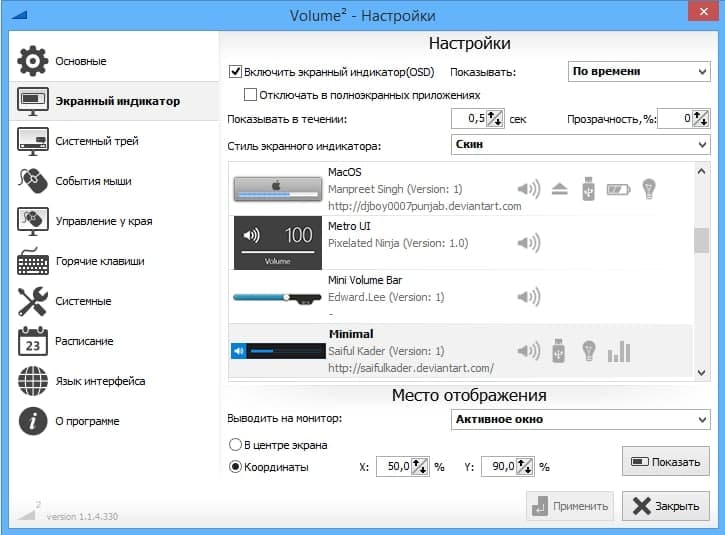Click the skin list scroll down arrow

pyautogui.click(x=701, y=373)
